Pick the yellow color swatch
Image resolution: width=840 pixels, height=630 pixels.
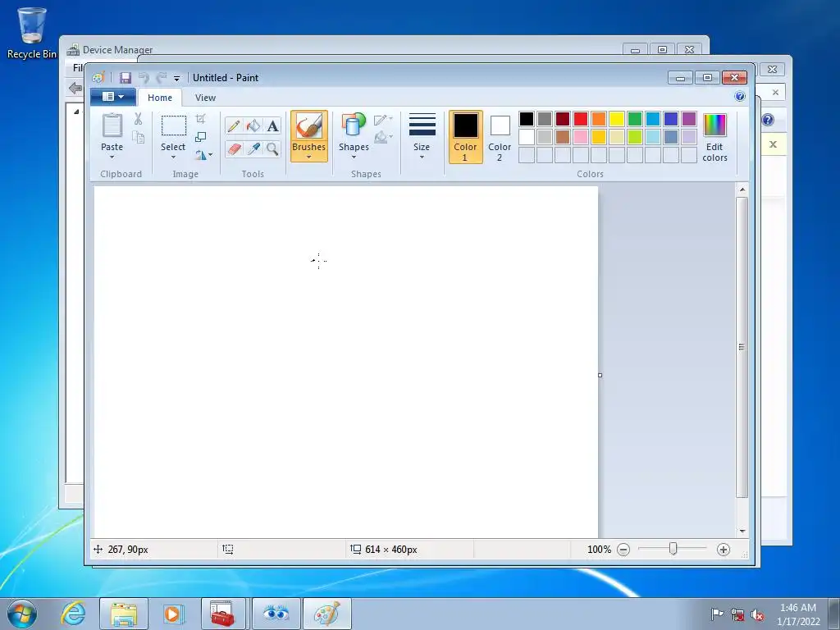tap(617, 119)
